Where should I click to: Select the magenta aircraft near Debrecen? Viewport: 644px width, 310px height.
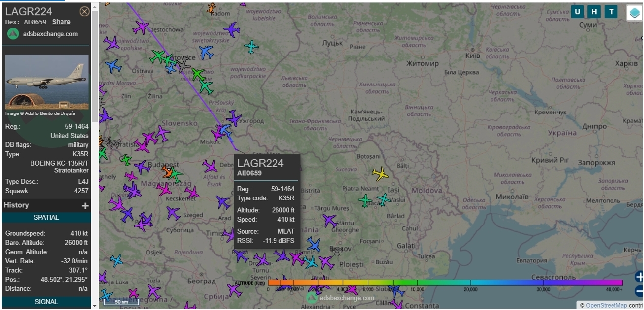click(210, 166)
